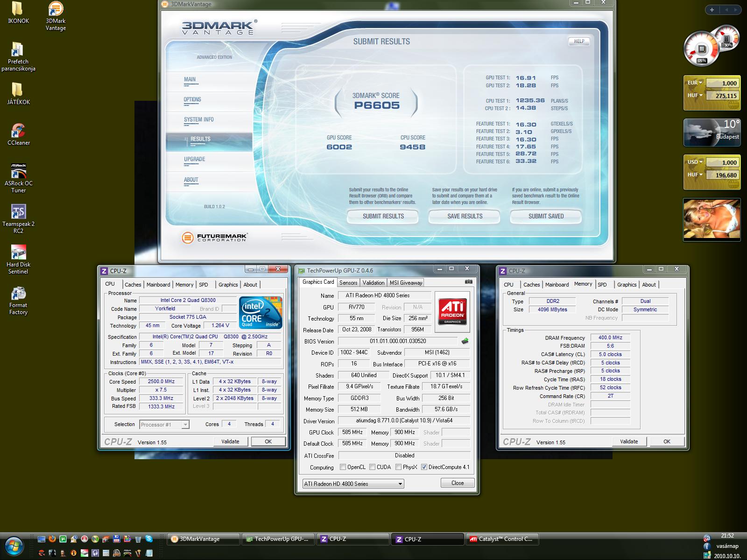This screenshot has width=747, height=560.
Task: Click the Save Results button
Action: pos(465,216)
